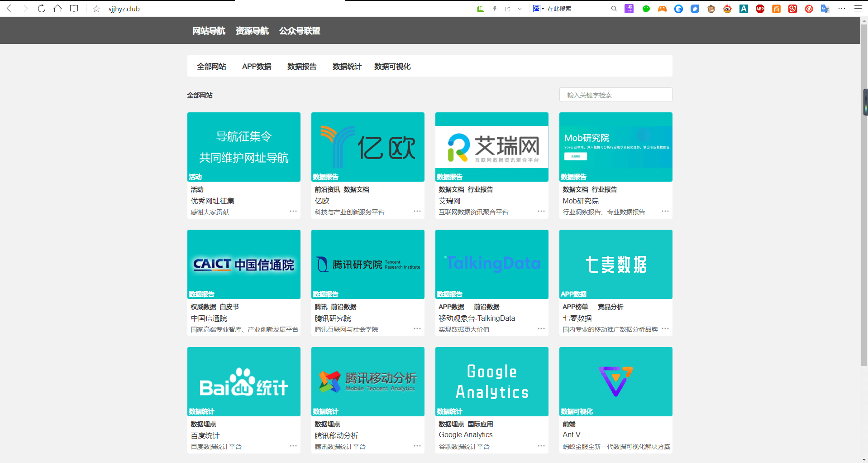This screenshot has height=463, width=868.
Task: Open the purple translate extension
Action: pos(629,9)
